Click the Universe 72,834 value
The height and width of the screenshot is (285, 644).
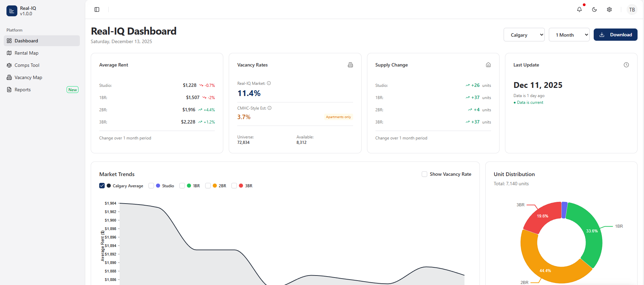243,142
